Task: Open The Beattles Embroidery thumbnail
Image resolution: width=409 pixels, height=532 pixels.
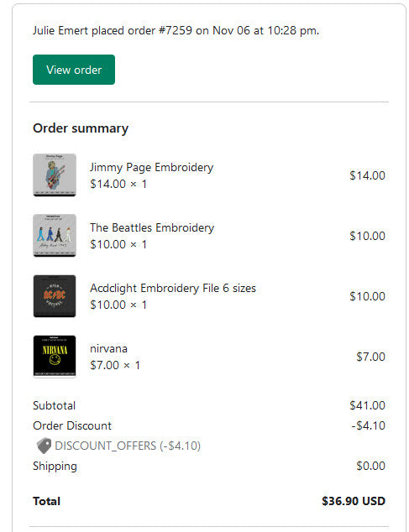Action: (55, 236)
